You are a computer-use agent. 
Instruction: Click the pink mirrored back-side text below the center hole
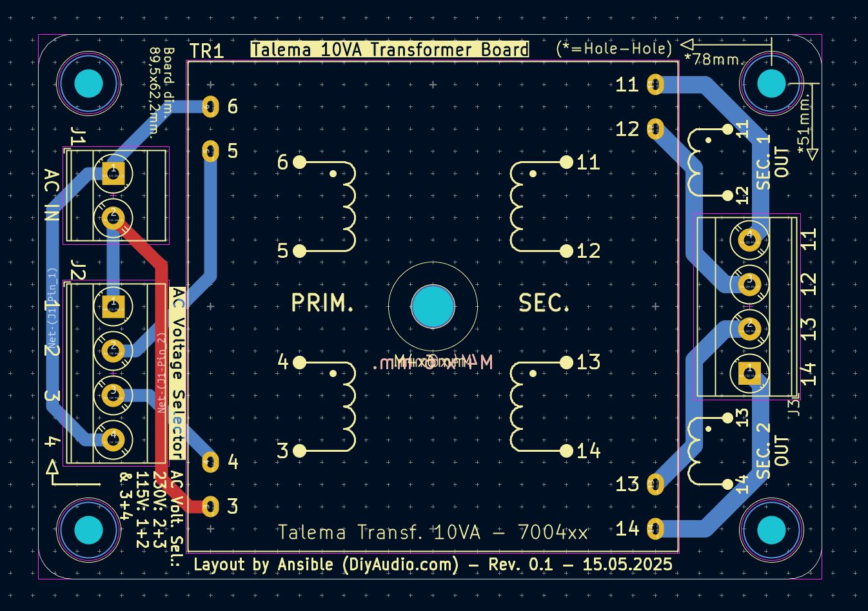click(x=433, y=363)
